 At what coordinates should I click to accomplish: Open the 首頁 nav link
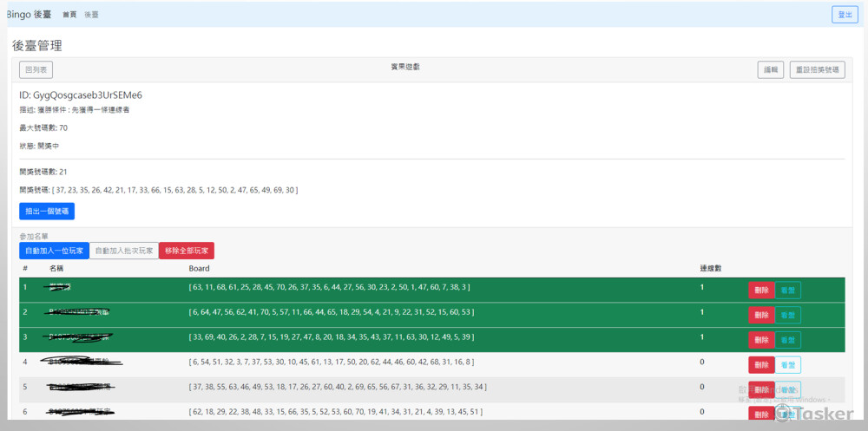coord(69,15)
